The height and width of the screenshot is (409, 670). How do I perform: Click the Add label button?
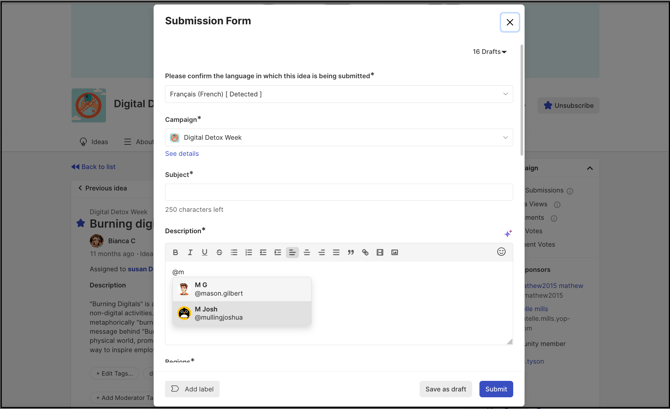pyautogui.click(x=192, y=389)
